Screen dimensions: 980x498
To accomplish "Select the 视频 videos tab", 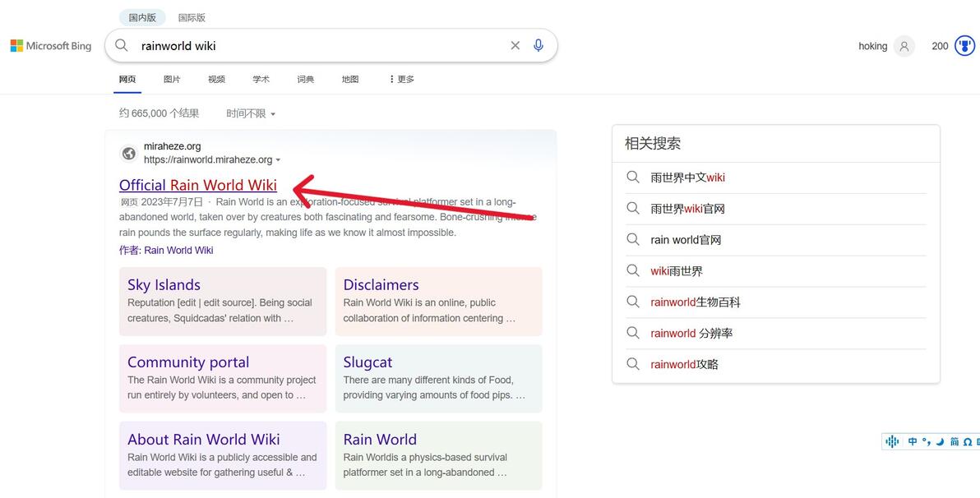I will [x=217, y=80].
